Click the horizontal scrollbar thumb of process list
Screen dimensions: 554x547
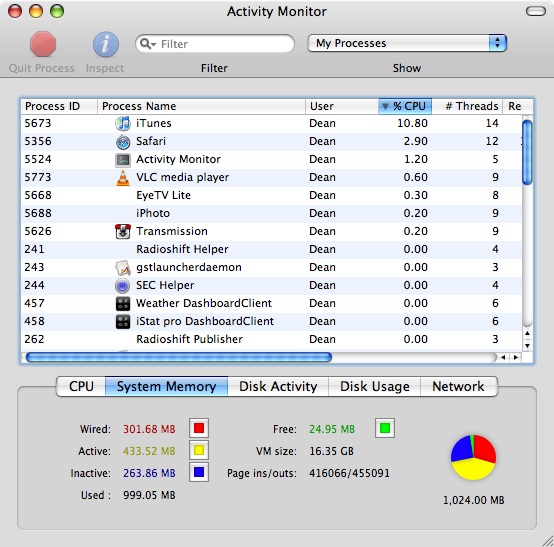tap(179, 357)
